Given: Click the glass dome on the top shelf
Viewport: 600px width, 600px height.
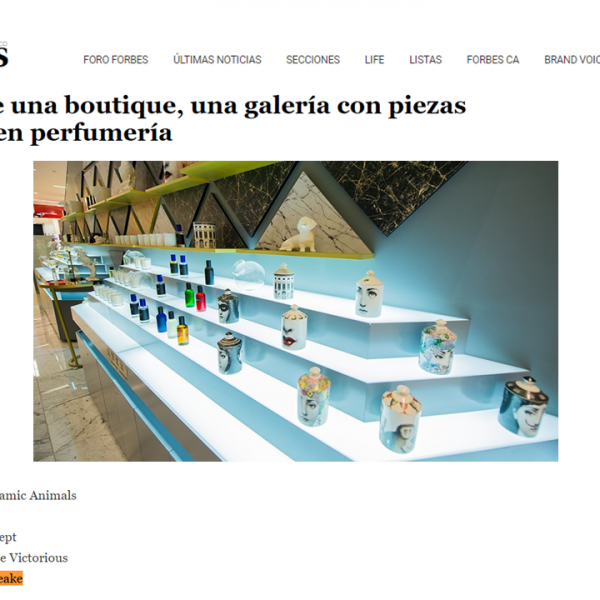Looking at the screenshot, I should click(248, 275).
